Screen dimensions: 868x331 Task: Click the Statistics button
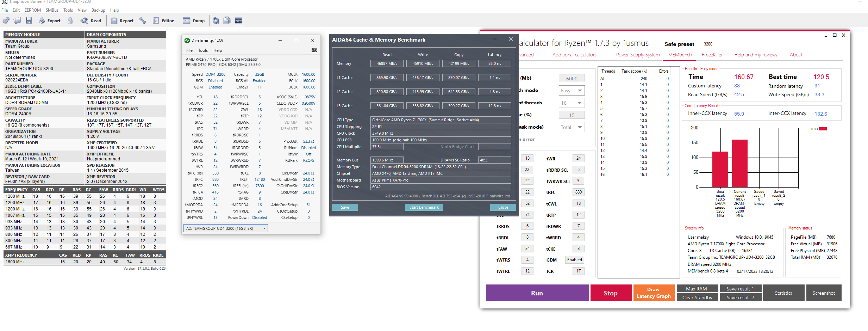tap(783, 293)
